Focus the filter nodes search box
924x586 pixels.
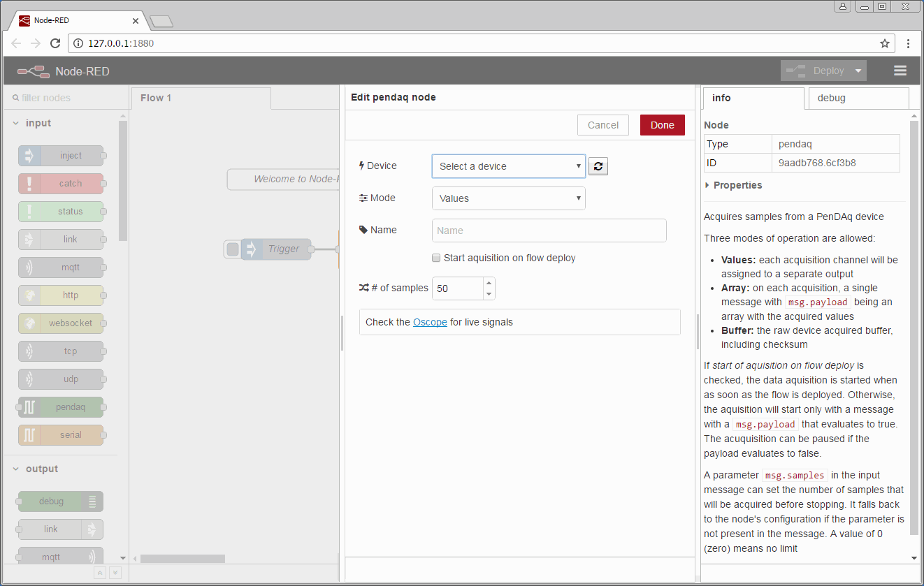pyautogui.click(x=65, y=98)
